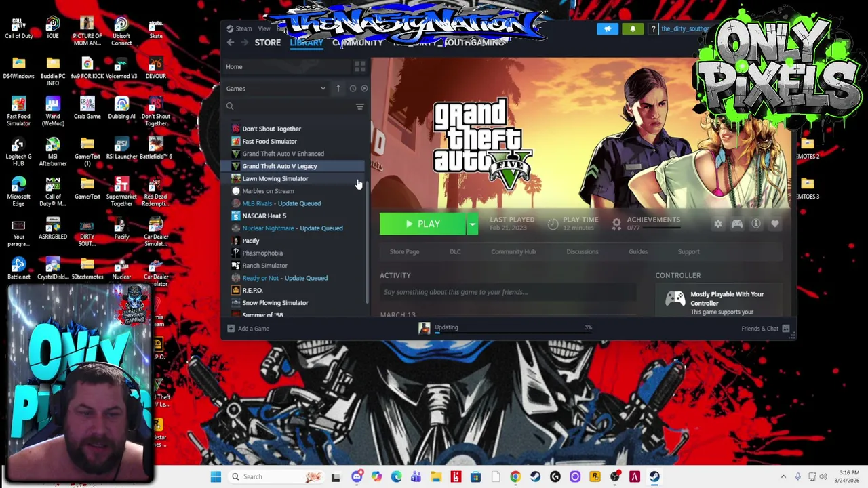
Task: Open Windows Start menu
Action: (x=216, y=476)
